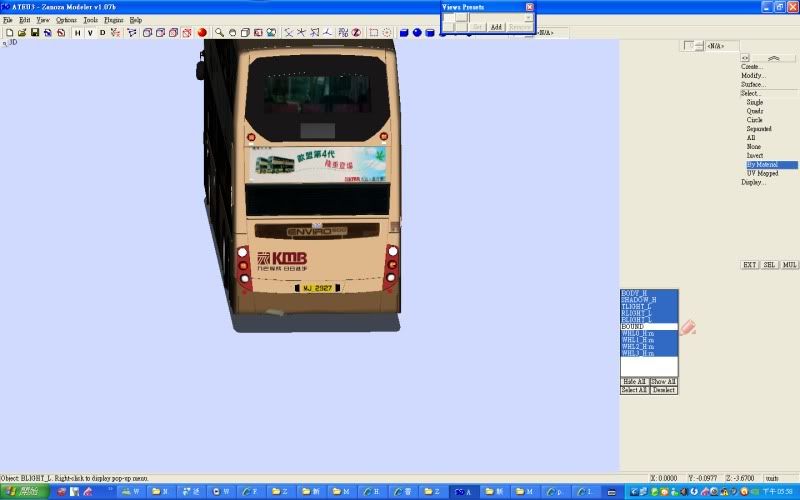
Task: Click the blue cylinder primitive icon
Action: 430,33
